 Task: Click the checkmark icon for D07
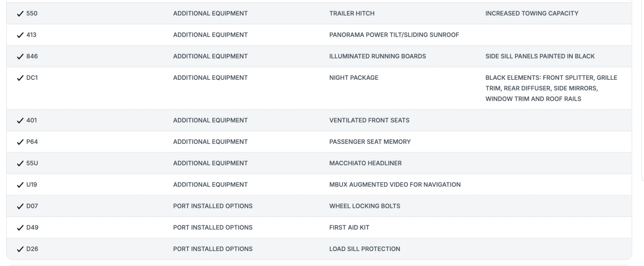click(20, 206)
